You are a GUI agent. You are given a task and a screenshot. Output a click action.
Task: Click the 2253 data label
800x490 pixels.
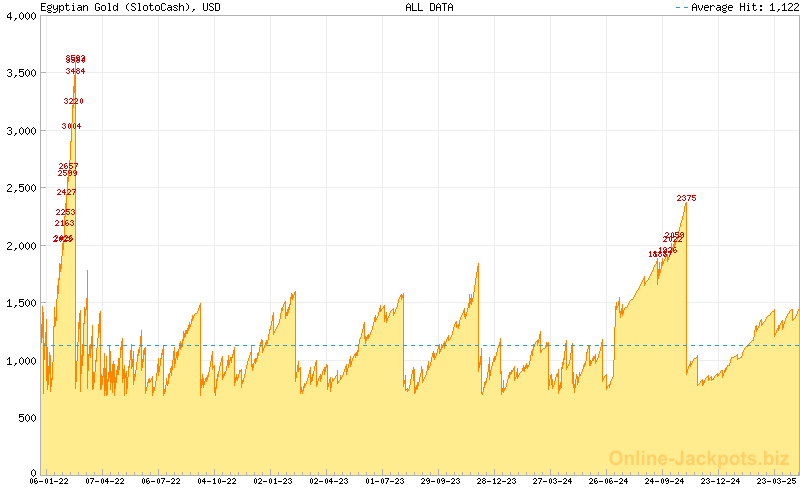[x=65, y=212]
